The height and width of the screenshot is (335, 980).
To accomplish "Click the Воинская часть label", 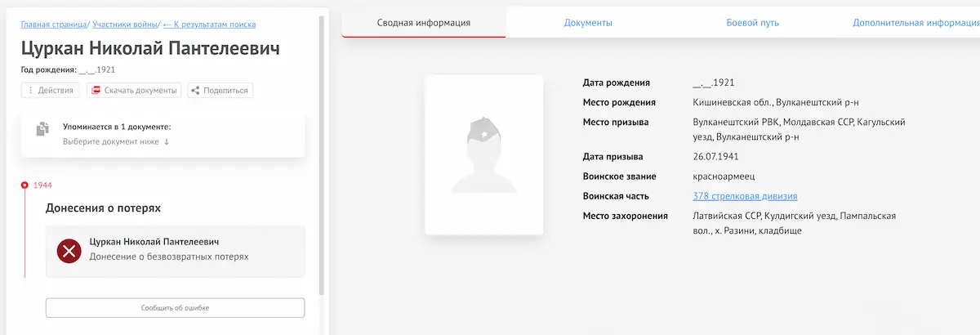I will point(616,196).
